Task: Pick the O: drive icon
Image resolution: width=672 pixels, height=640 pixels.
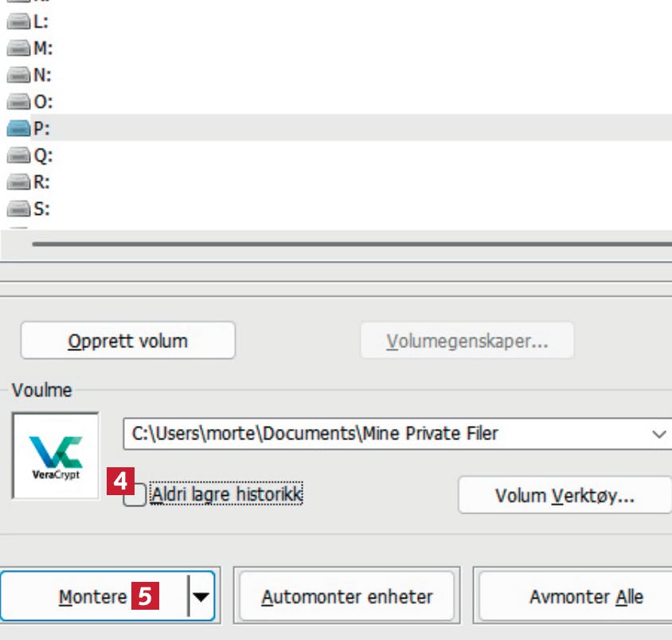Action: pos(18,102)
